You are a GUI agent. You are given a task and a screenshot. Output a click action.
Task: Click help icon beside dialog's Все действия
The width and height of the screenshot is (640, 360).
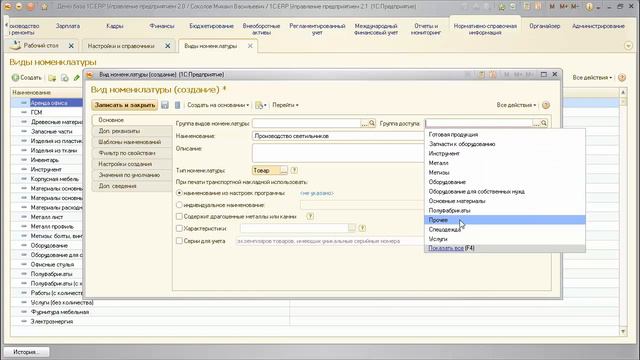point(546,105)
